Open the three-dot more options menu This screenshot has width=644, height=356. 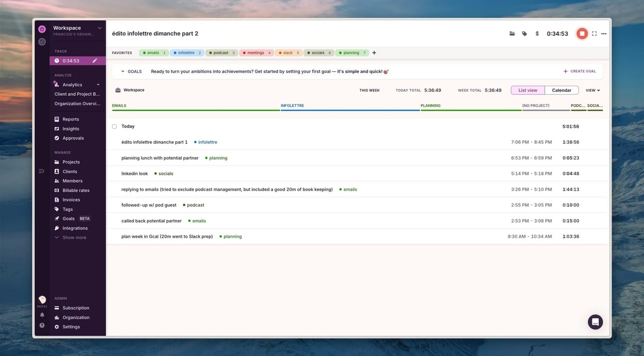(x=604, y=34)
